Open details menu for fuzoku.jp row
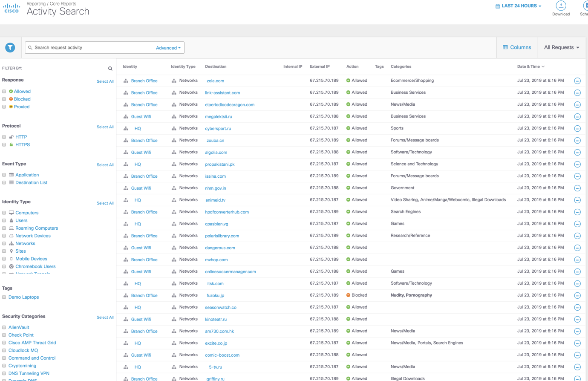 pos(577,296)
